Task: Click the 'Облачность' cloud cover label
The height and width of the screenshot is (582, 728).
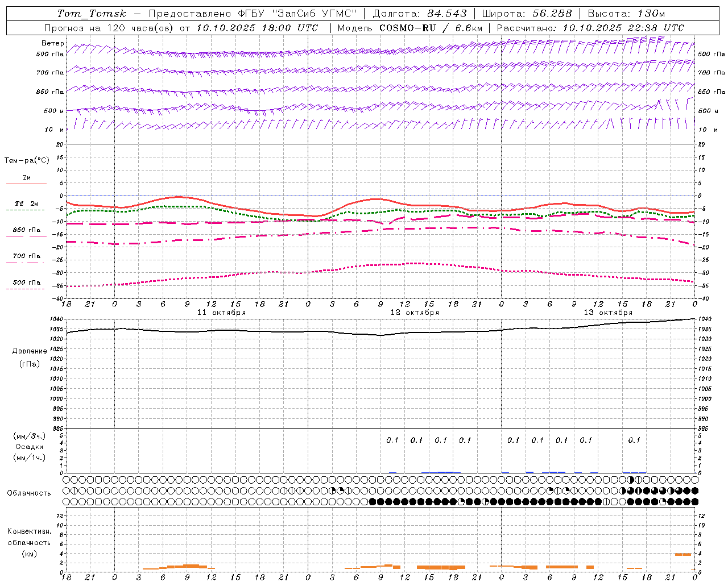Action: 29,493
